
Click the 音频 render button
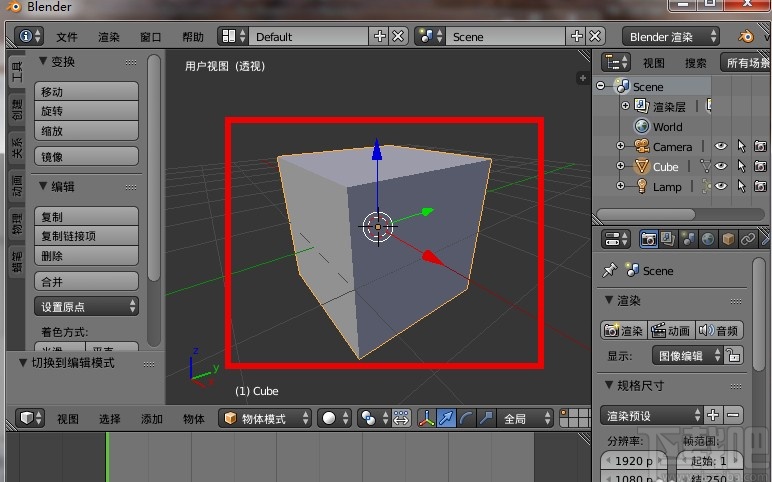[719, 330]
